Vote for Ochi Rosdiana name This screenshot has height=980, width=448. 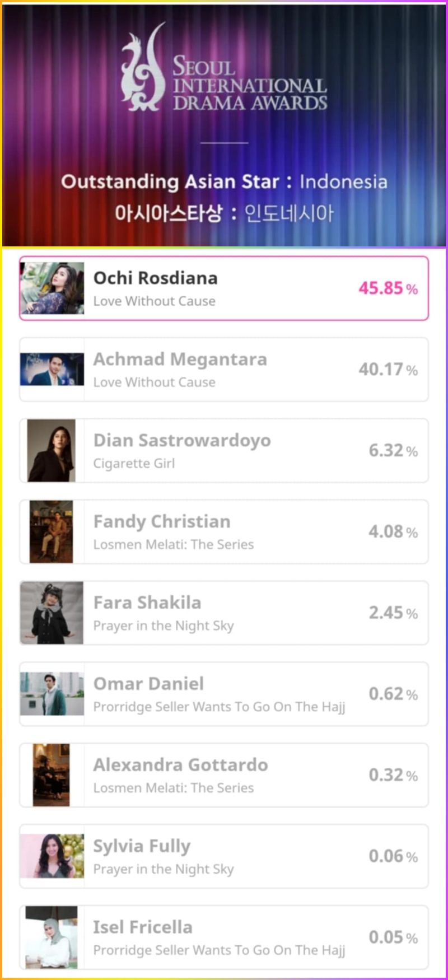click(x=155, y=278)
